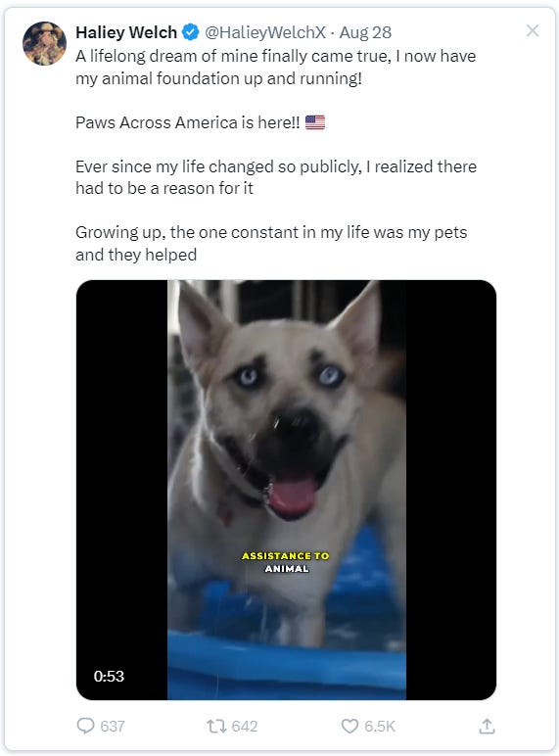The image size is (559, 756).
Task: Click the 0:53 video duration label
Action: (x=109, y=676)
